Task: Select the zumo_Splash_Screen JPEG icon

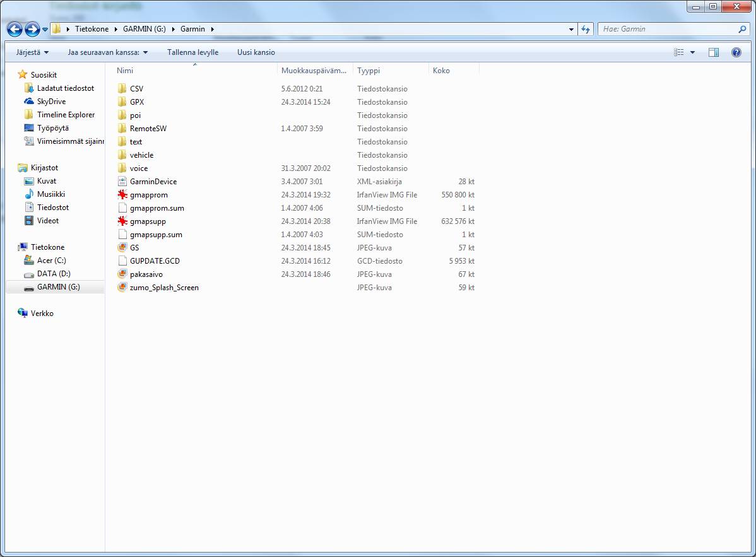Action: tap(122, 287)
